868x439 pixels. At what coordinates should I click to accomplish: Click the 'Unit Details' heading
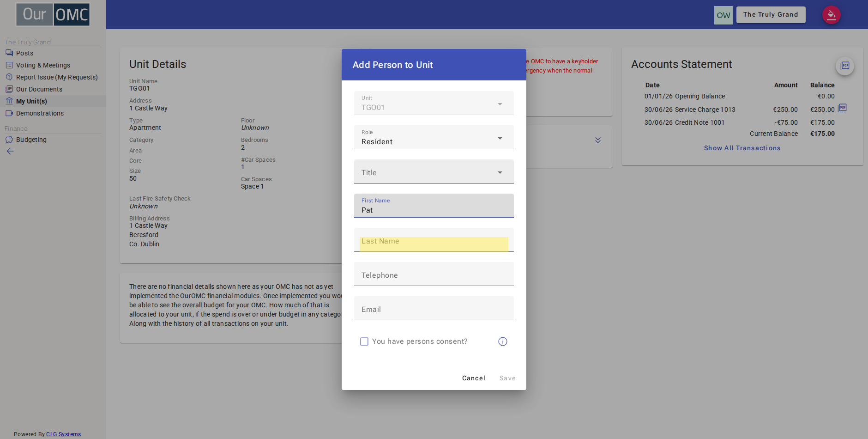tap(157, 64)
